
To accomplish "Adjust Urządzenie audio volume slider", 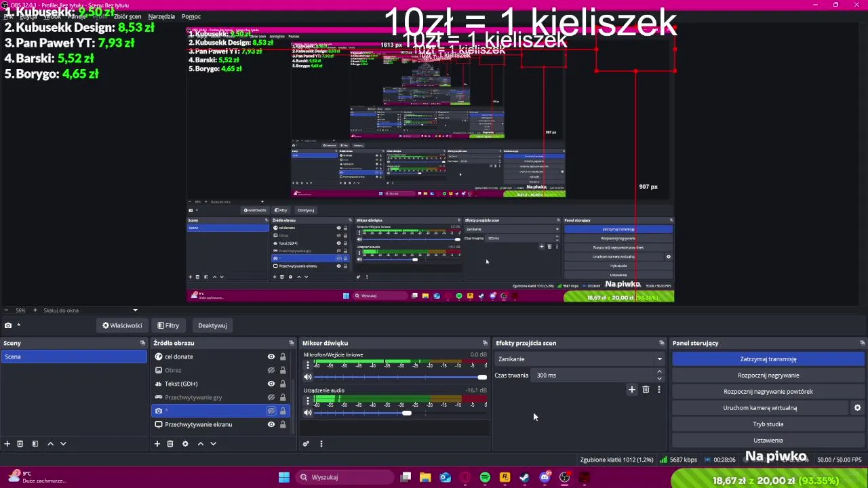I will pos(401,413).
